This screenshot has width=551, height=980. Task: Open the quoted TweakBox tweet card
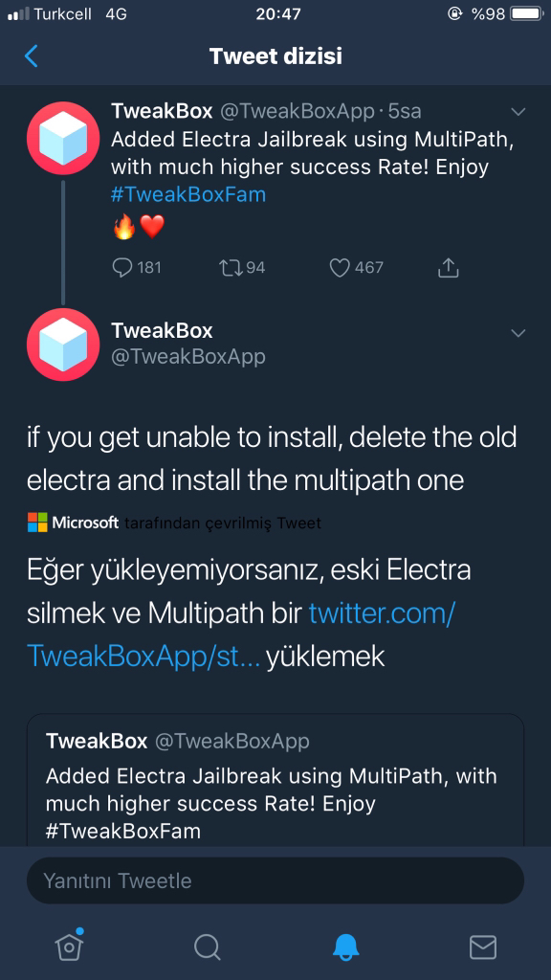pyautogui.click(x=275, y=785)
